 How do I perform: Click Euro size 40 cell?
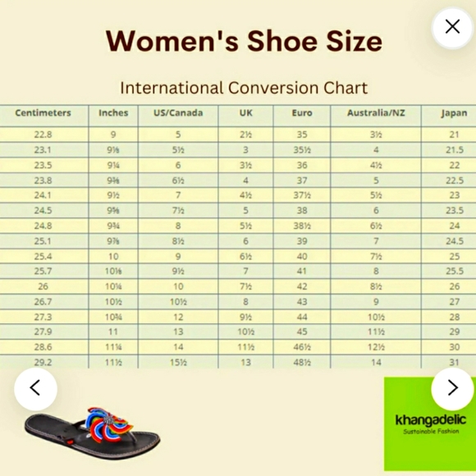302,256
